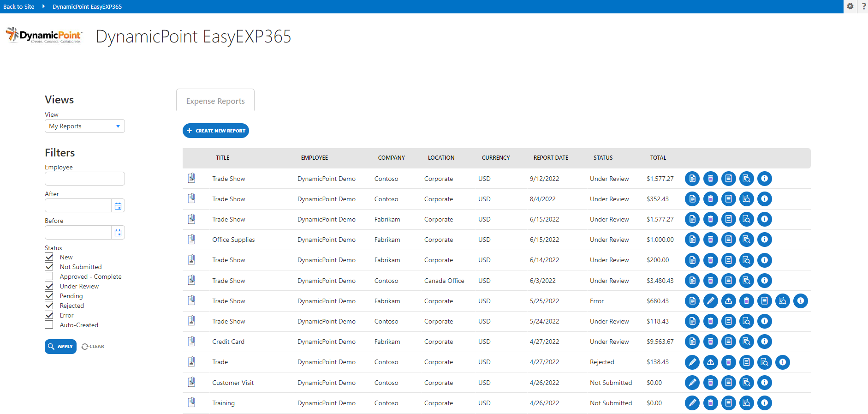Image resolution: width=868 pixels, height=414 pixels.
Task: Show info for the 9/12/2022 report
Action: tap(764, 179)
